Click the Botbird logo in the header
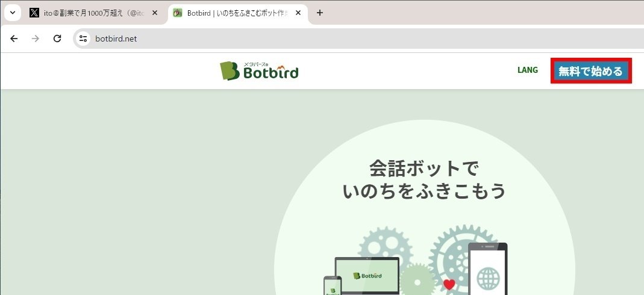The height and width of the screenshot is (295, 644). [259, 71]
